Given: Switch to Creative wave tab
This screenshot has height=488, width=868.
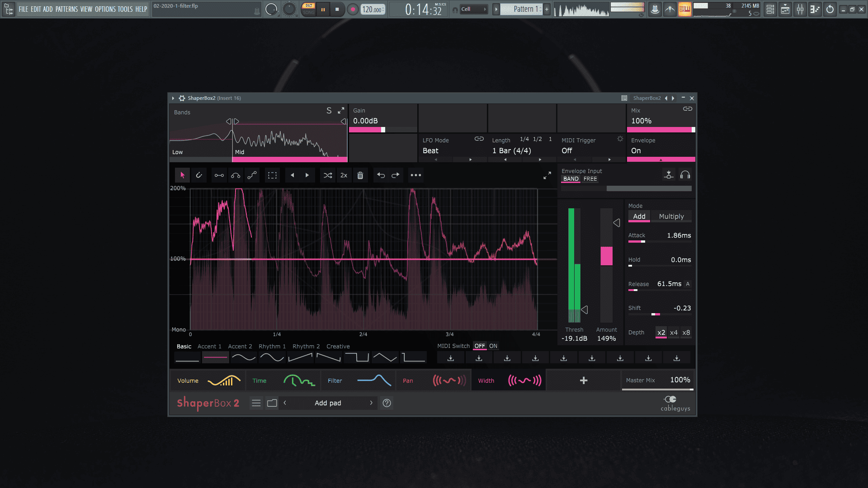Looking at the screenshot, I should 338,347.
